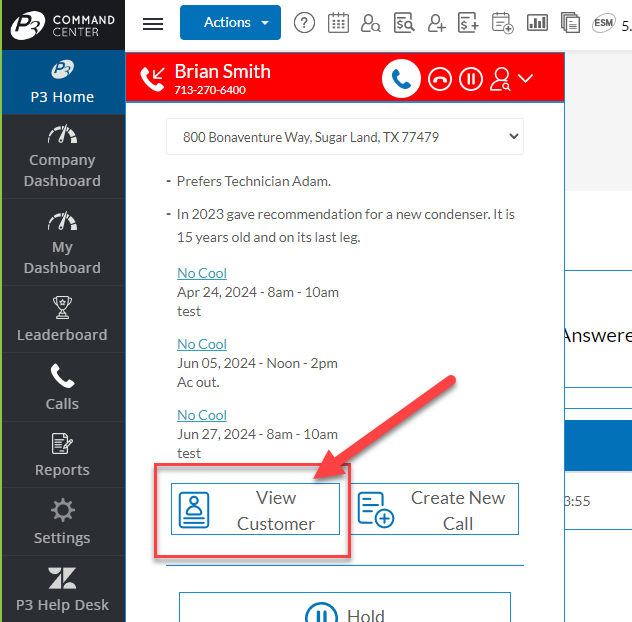Viewport: 632px width, 622px height.
Task: Click the hang up call icon
Action: coord(440,79)
